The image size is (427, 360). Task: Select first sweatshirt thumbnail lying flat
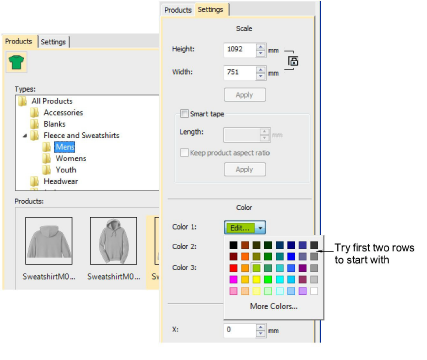[49, 241]
